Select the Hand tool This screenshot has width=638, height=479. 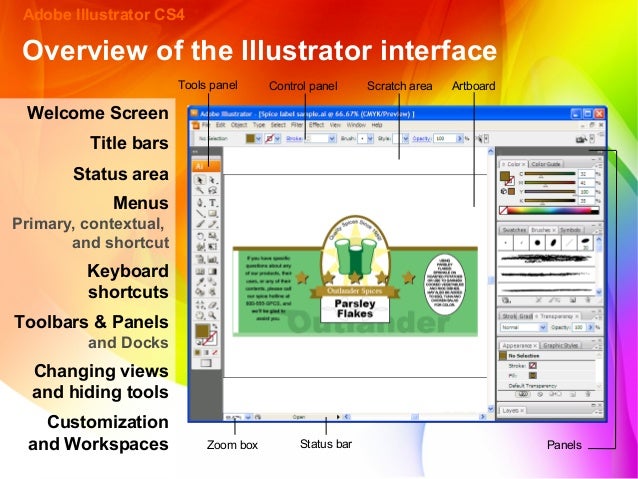tap(200, 315)
